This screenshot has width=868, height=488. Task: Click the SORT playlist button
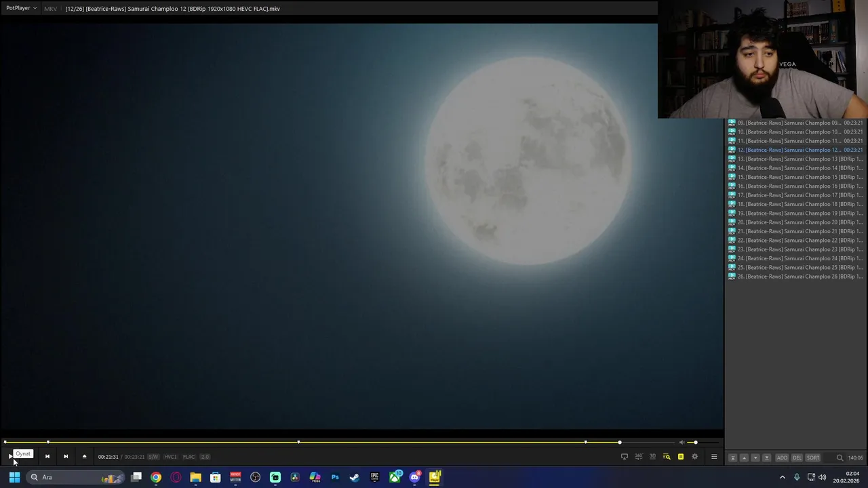click(813, 457)
